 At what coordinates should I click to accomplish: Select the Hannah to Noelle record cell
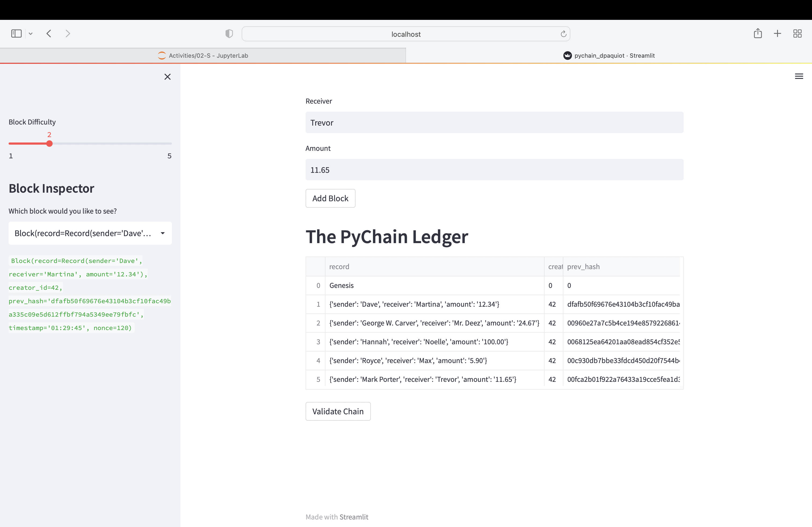pos(435,342)
